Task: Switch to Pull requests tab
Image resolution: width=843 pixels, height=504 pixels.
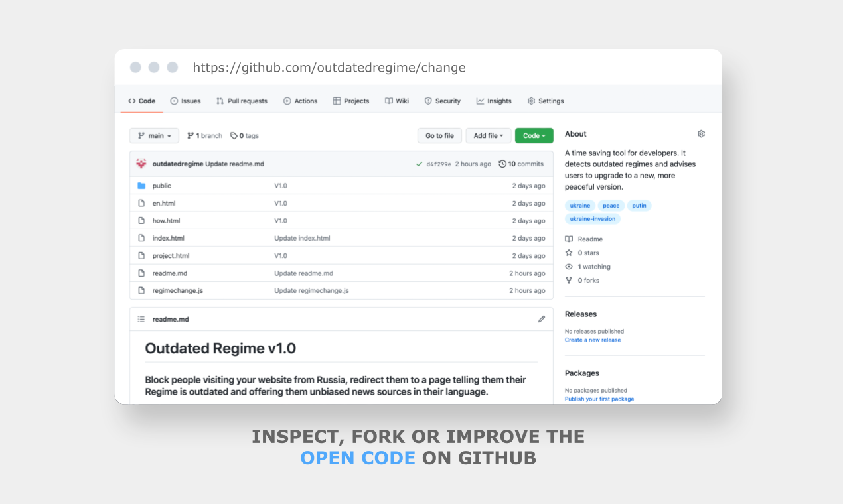Action: pos(242,101)
